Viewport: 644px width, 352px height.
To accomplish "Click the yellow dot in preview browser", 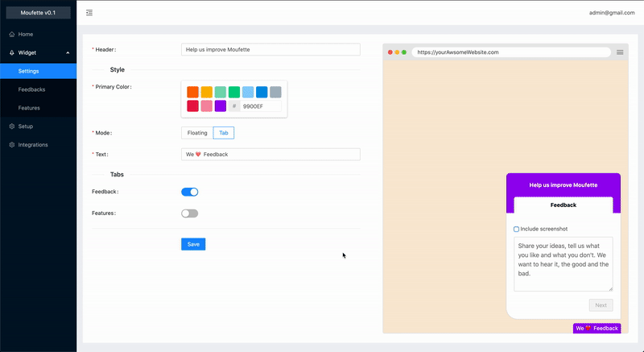I will [397, 52].
